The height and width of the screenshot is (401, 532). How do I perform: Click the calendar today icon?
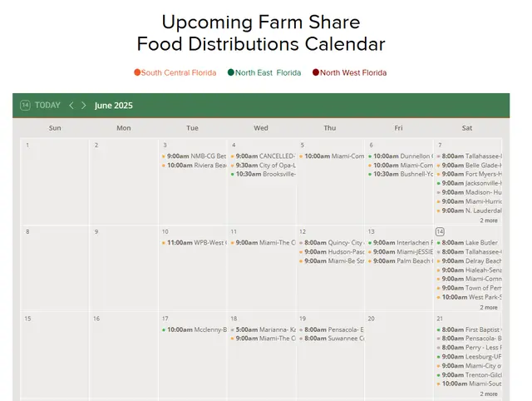tap(25, 106)
